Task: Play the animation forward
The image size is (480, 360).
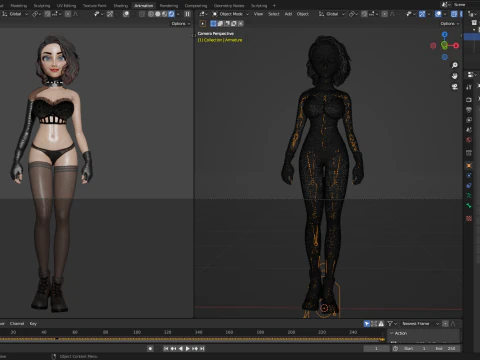Action: point(188,349)
